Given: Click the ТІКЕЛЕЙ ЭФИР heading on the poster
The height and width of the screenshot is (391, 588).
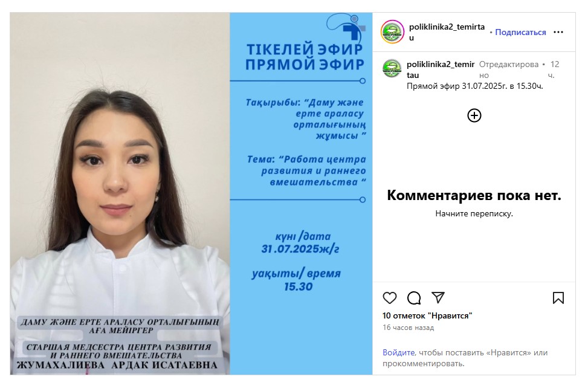Looking at the screenshot, I should coord(305,49).
